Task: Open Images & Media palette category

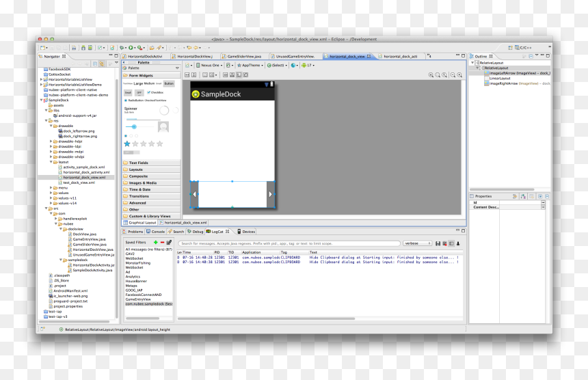Action: click(152, 183)
